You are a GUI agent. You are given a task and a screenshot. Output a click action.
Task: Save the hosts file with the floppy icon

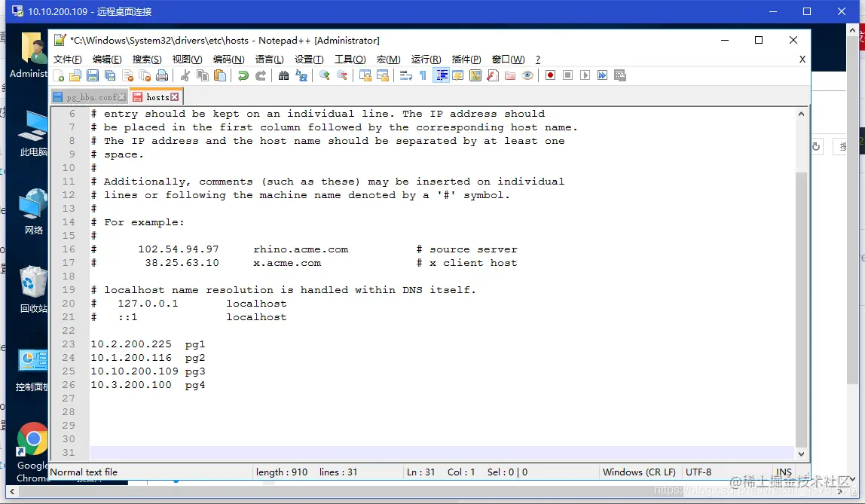[93, 75]
